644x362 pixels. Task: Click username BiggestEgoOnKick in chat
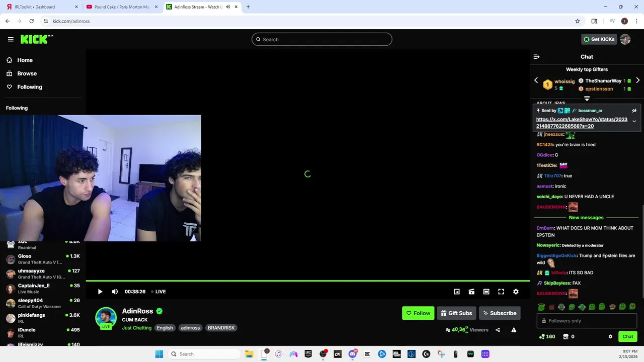pyautogui.click(x=556, y=255)
